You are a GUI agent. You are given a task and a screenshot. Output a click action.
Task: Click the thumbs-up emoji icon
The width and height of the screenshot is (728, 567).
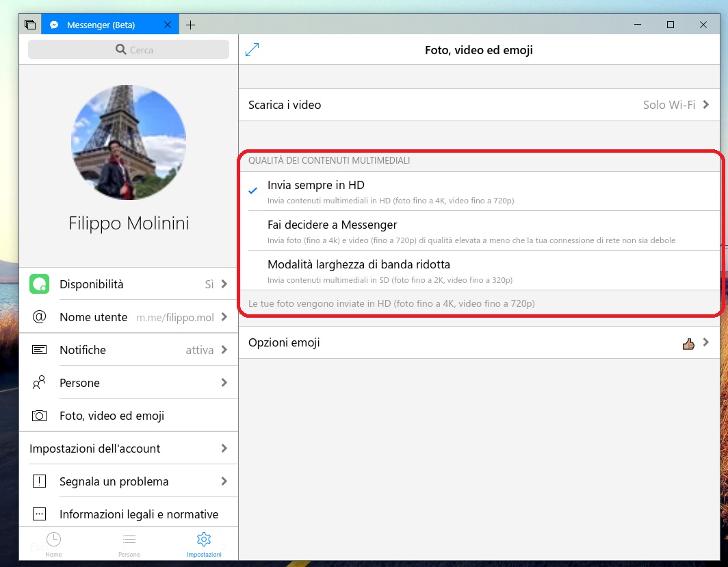688,344
